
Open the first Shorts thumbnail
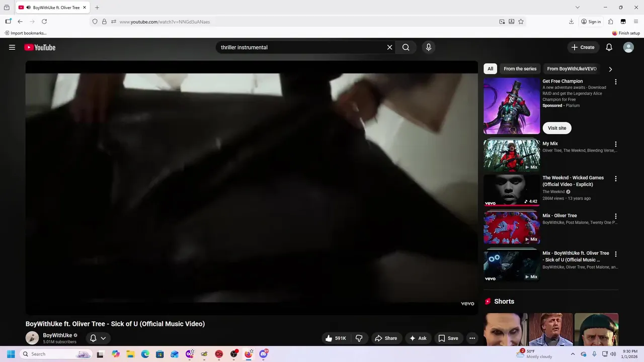click(x=506, y=329)
